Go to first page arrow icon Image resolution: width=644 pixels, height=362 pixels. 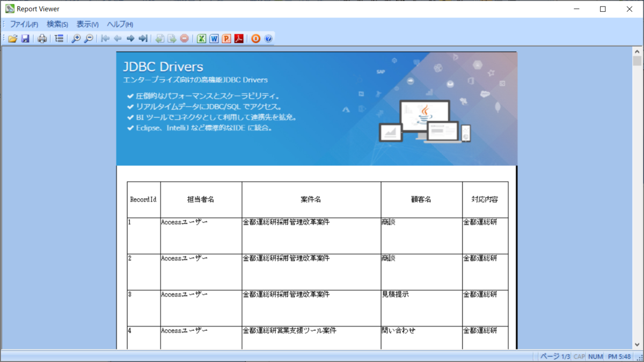pyautogui.click(x=106, y=39)
